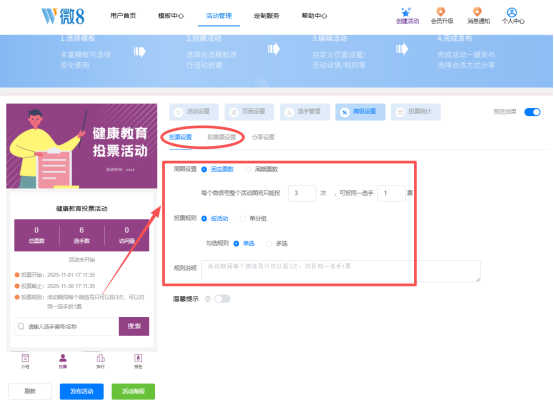The width and height of the screenshot is (554, 406).
Task: Click the 活动设置 tab icon
Action: click(x=179, y=112)
